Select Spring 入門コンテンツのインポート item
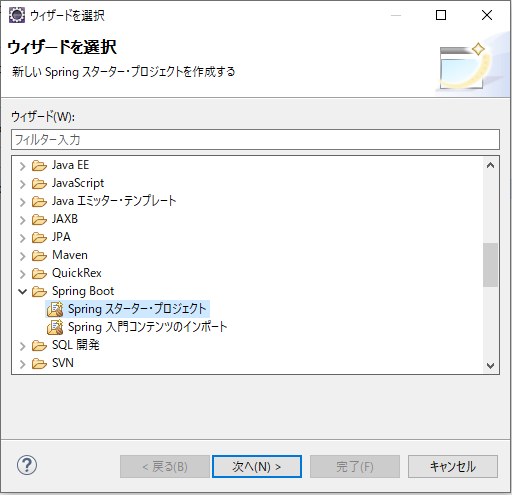The image size is (512, 495). coord(147,327)
